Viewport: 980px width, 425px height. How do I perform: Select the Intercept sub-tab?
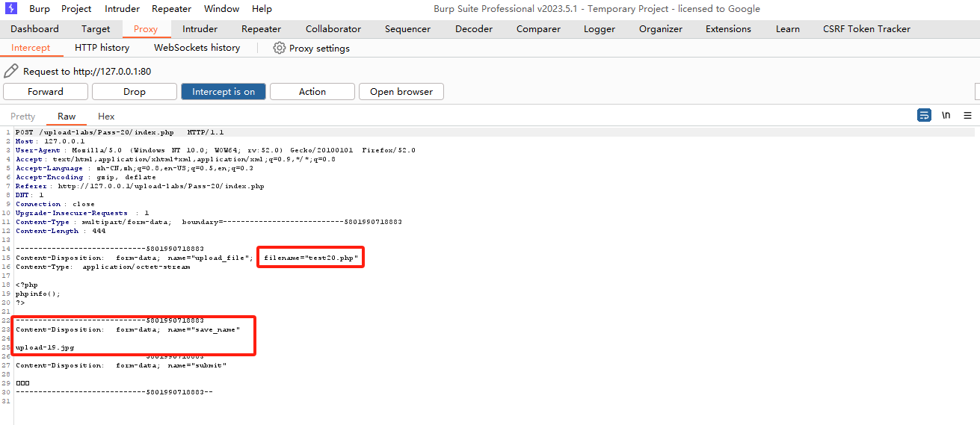pos(31,48)
